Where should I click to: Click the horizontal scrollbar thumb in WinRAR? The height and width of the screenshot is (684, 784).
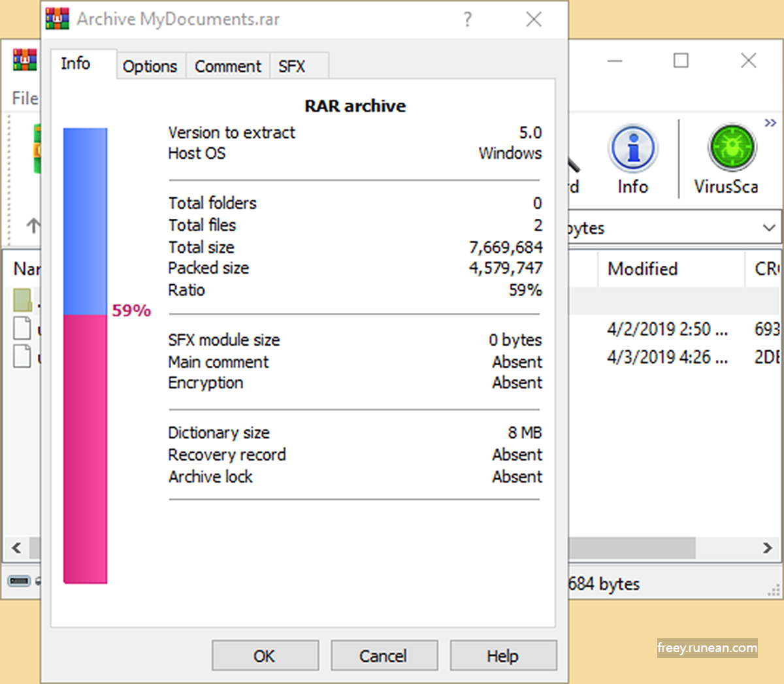[x=631, y=547]
